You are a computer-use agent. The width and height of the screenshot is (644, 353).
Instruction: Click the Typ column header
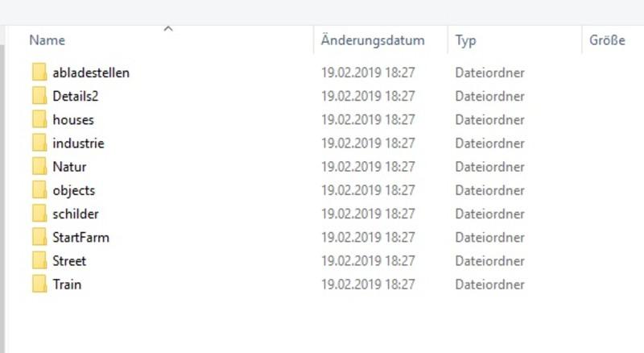[465, 40]
